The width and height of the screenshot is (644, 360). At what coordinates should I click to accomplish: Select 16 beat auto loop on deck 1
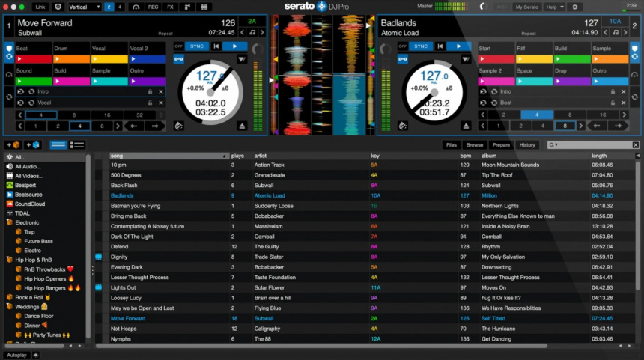(x=107, y=115)
